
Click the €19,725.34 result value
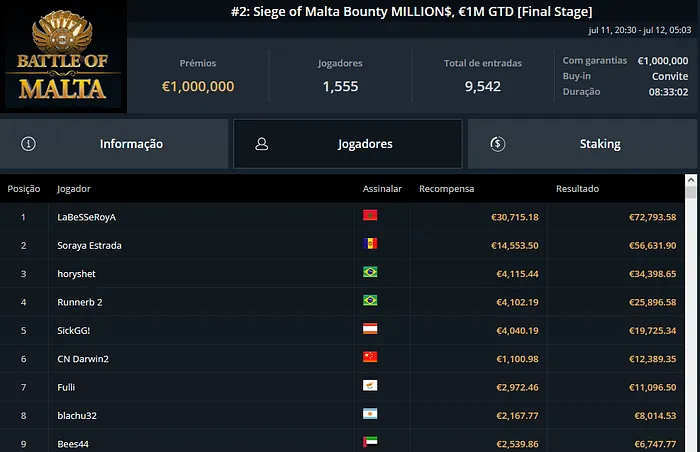tap(653, 331)
